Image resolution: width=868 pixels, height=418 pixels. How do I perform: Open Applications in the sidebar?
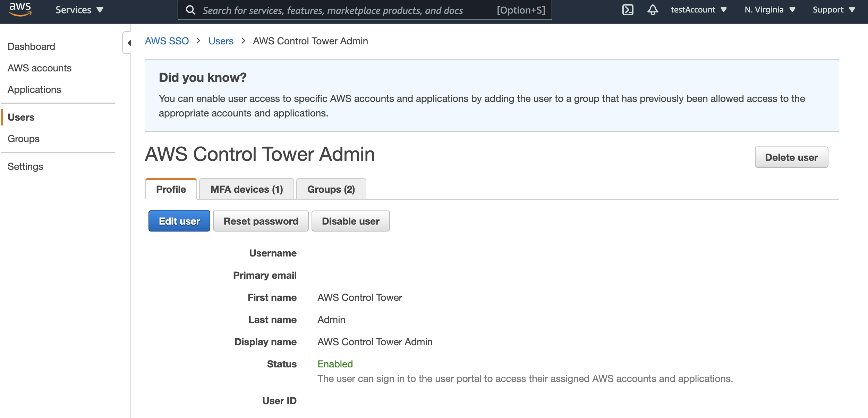[x=34, y=89]
